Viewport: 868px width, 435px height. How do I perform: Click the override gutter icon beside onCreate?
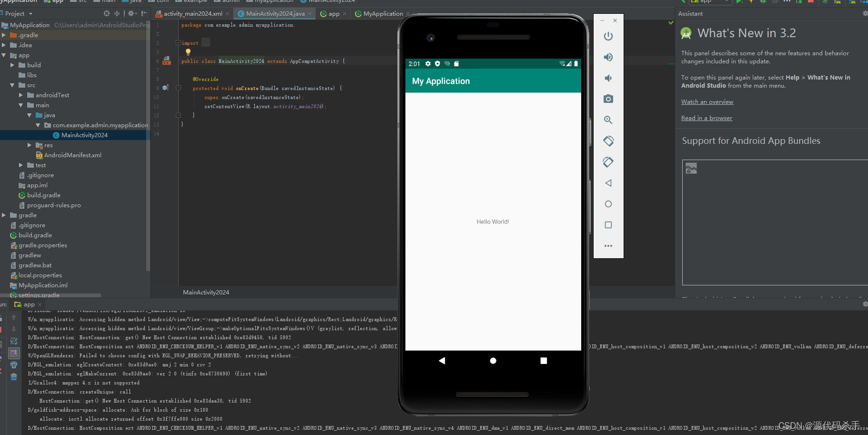165,88
